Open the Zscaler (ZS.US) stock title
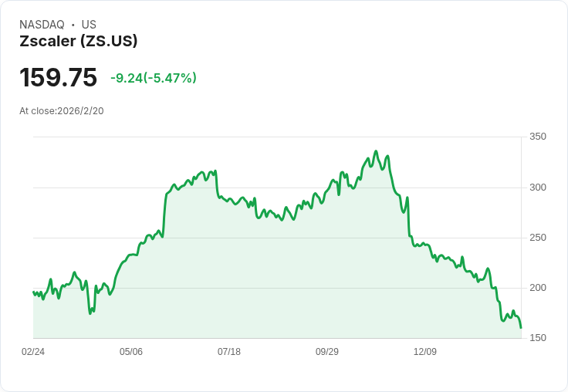Image resolution: width=568 pixels, height=392 pixels. coord(79,42)
